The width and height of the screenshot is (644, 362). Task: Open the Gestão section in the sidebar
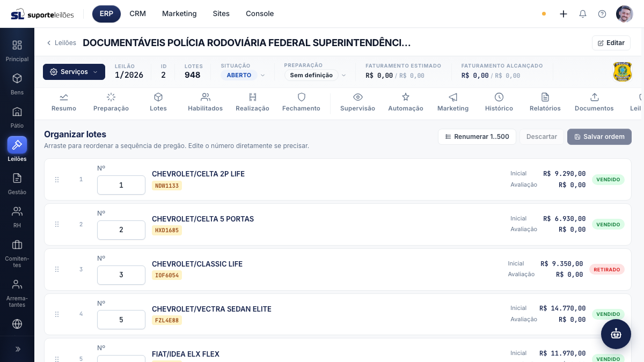pos(17,183)
